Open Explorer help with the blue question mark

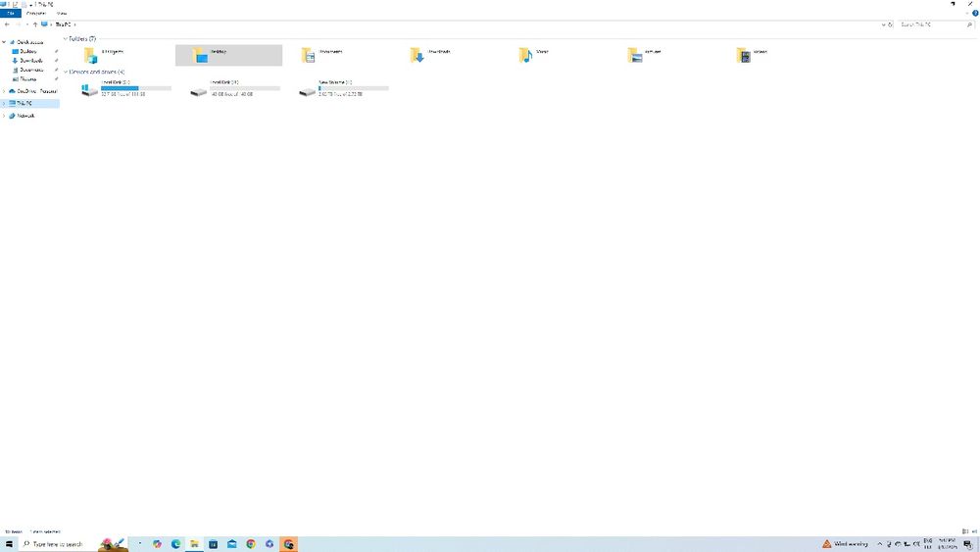point(975,13)
